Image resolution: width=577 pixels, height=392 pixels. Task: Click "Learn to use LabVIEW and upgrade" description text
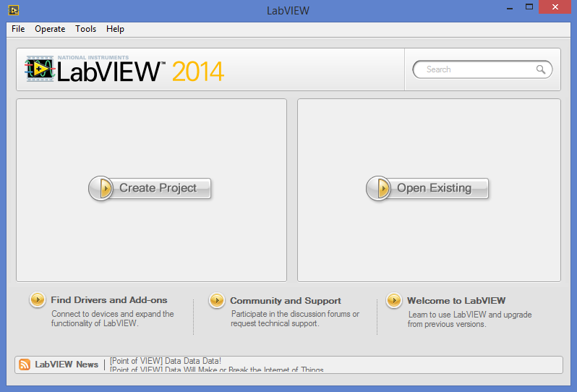click(470, 315)
